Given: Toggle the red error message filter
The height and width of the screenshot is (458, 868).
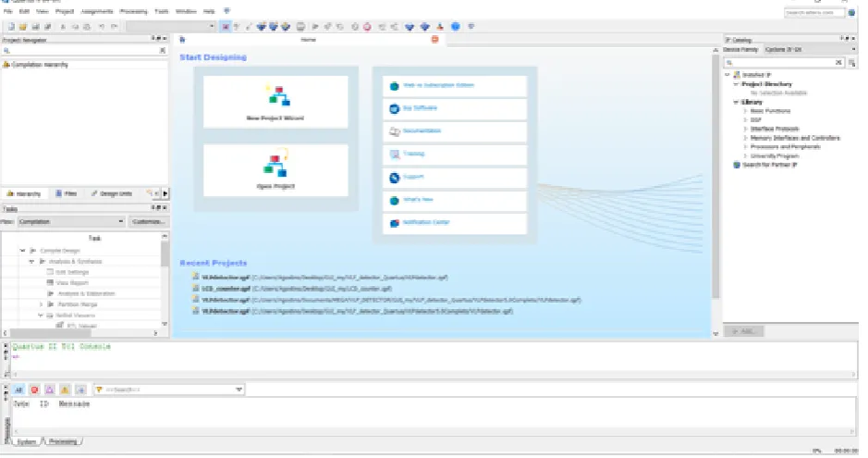Looking at the screenshot, I should tap(34, 390).
